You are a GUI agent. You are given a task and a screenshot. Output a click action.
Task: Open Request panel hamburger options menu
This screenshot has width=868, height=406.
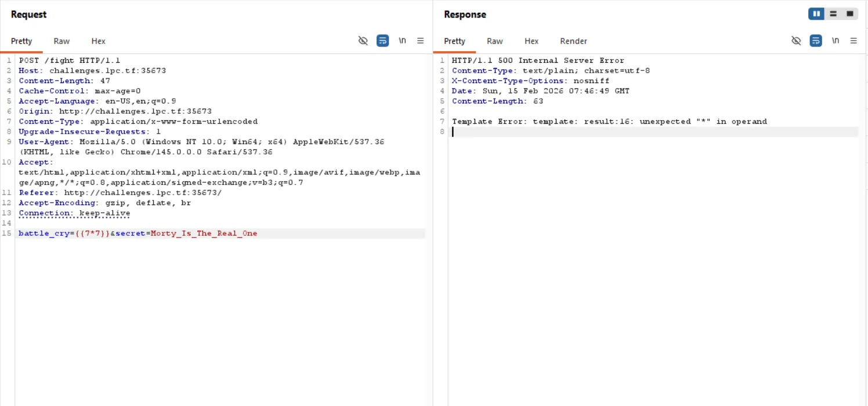click(421, 41)
